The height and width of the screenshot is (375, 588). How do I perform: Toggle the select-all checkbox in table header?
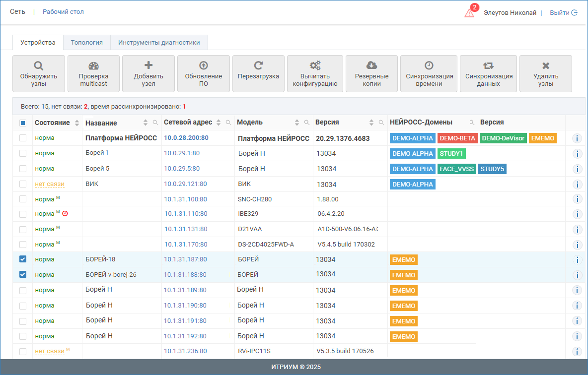coord(23,123)
